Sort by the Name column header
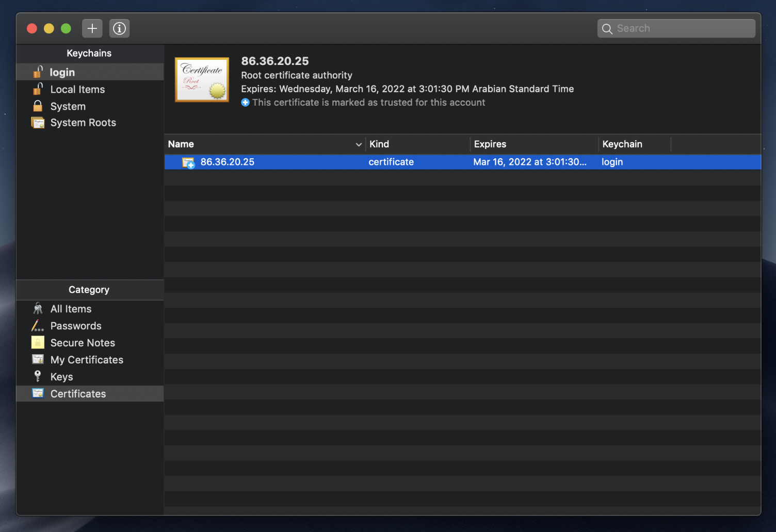776x532 pixels. (265, 144)
